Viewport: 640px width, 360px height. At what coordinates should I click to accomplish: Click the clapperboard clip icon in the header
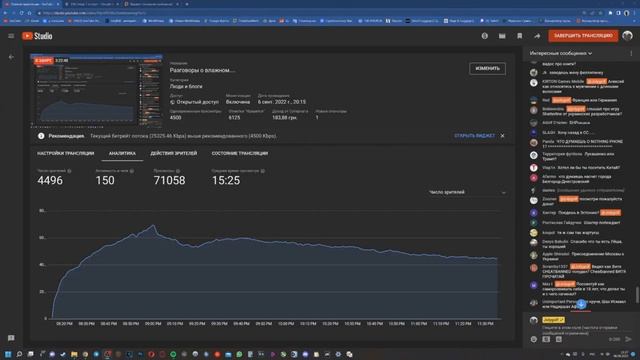[502, 36]
